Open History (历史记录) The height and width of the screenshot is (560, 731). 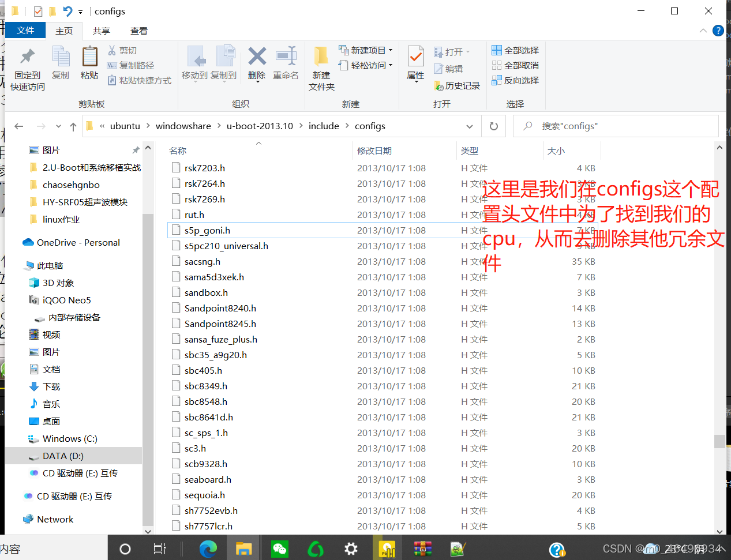[x=457, y=85]
